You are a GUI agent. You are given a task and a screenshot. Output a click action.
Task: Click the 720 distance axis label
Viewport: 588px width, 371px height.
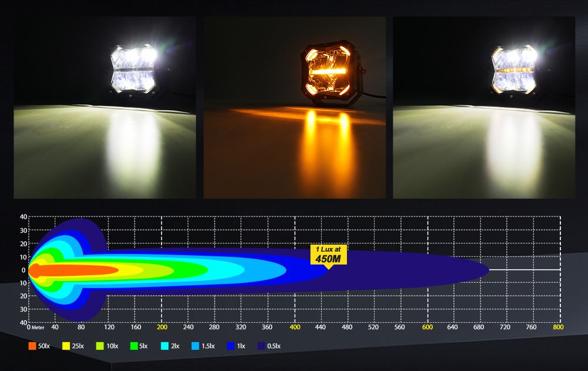click(507, 327)
